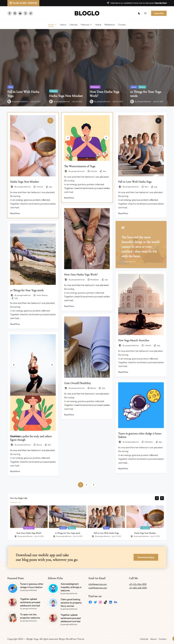The height and width of the screenshot is (644, 174).
Task: Show next posts in Post You Might Like
Action: point(162,498)
